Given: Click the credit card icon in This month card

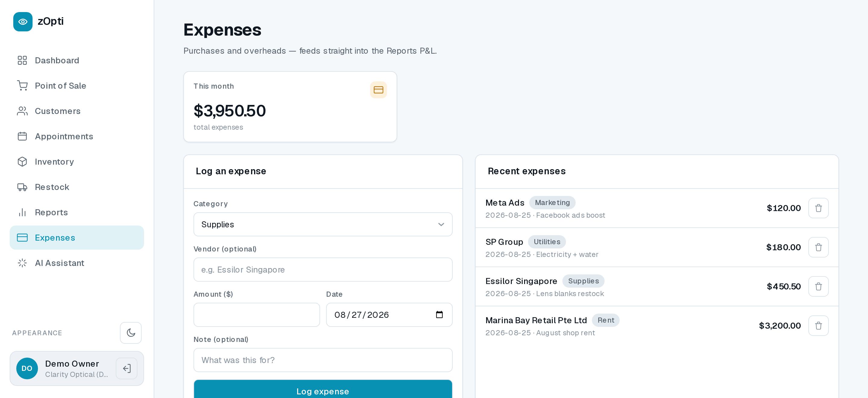Looking at the screenshot, I should point(379,90).
